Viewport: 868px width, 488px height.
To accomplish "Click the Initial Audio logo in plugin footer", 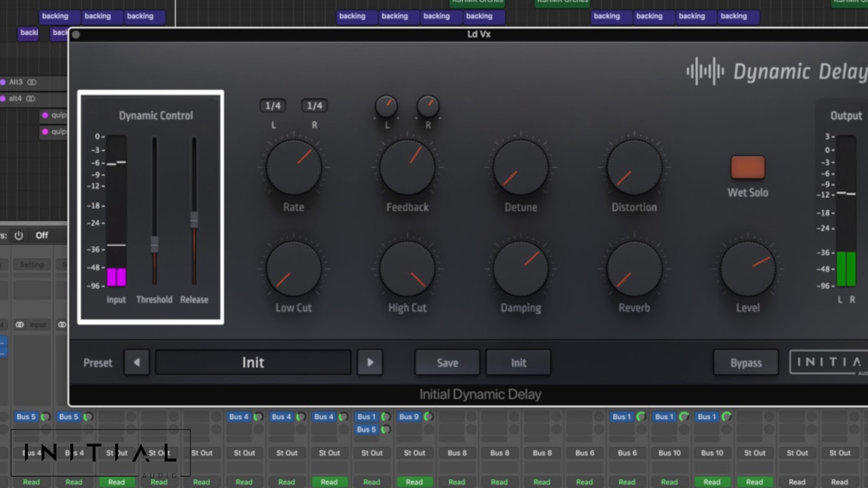I will [x=829, y=363].
